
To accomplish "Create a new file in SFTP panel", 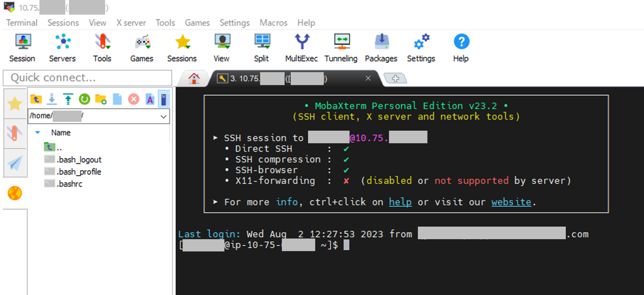I will click(117, 99).
